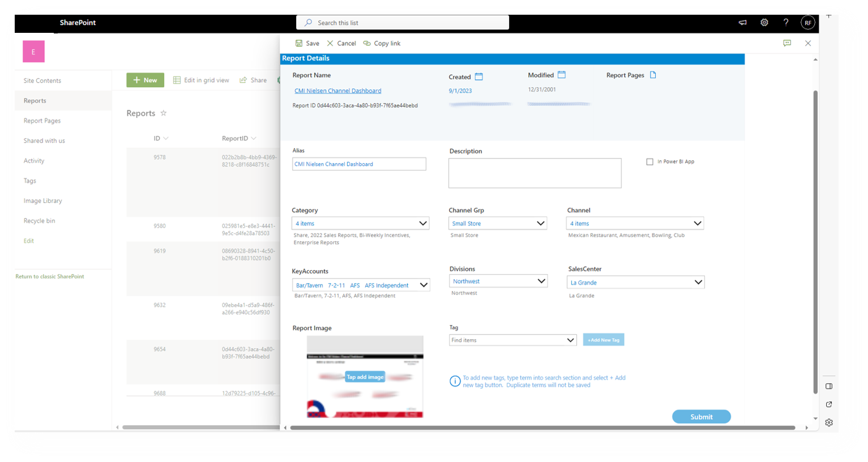Open the comments pane icon
Image resolution: width=868 pixels, height=462 pixels.
pyautogui.click(x=787, y=43)
